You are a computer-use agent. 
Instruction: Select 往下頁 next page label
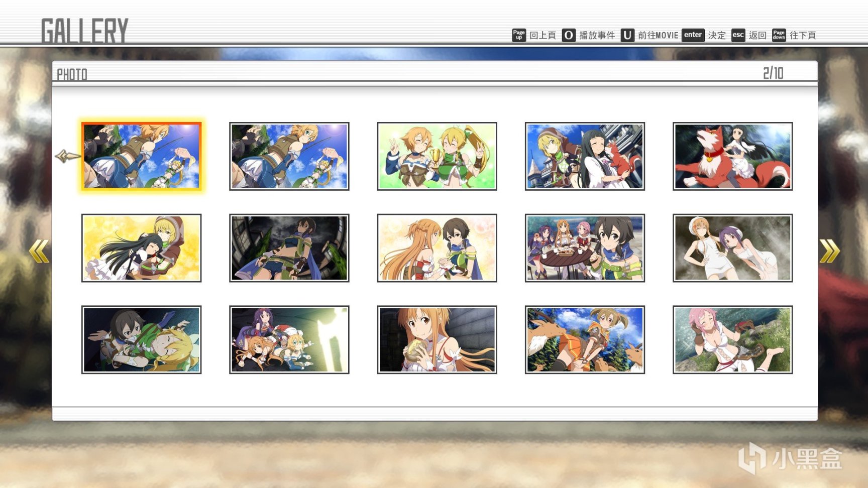pyautogui.click(x=803, y=35)
